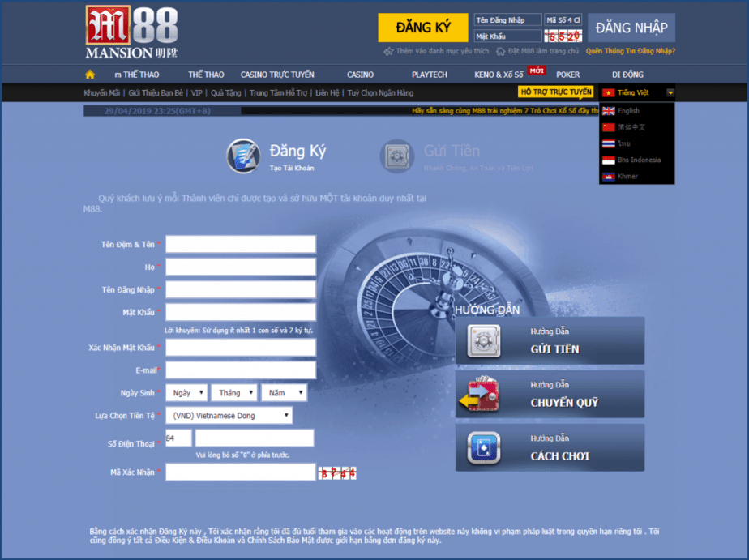Choose the Indonesia flag language icon
The width and height of the screenshot is (749, 560).
pyautogui.click(x=608, y=160)
